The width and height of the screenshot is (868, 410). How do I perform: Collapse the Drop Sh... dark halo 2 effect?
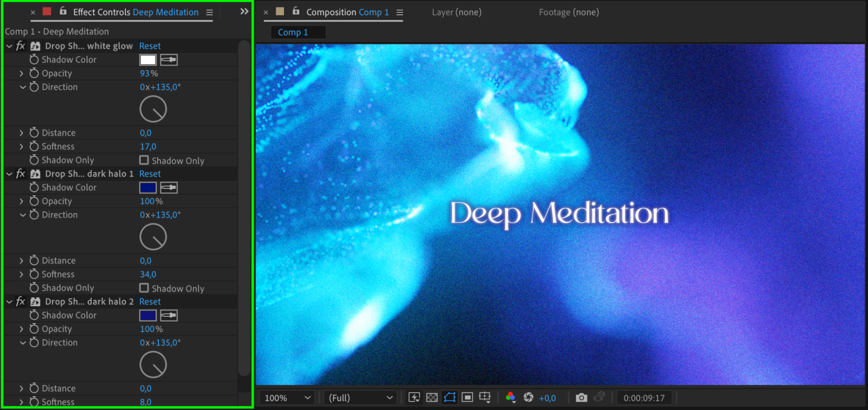[x=9, y=302]
